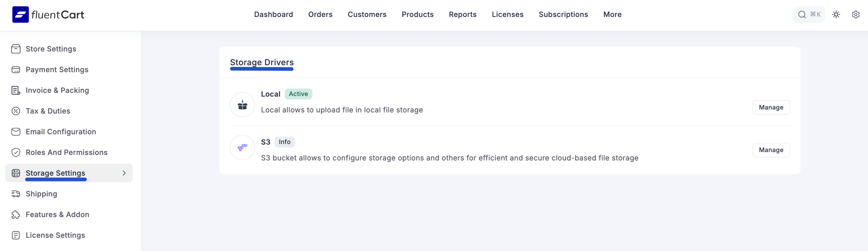Click the fluentCart logo icon
This screenshot has width=868, height=251.
pyautogui.click(x=20, y=14)
